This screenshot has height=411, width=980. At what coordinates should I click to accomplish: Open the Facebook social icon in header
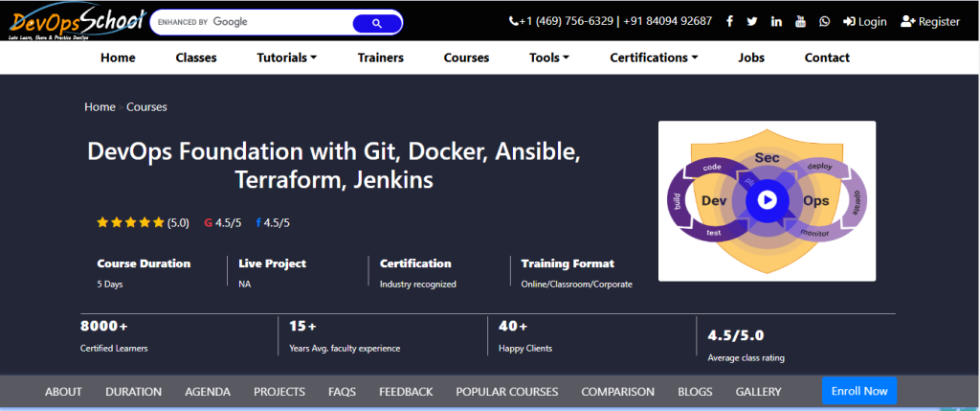coord(729,22)
